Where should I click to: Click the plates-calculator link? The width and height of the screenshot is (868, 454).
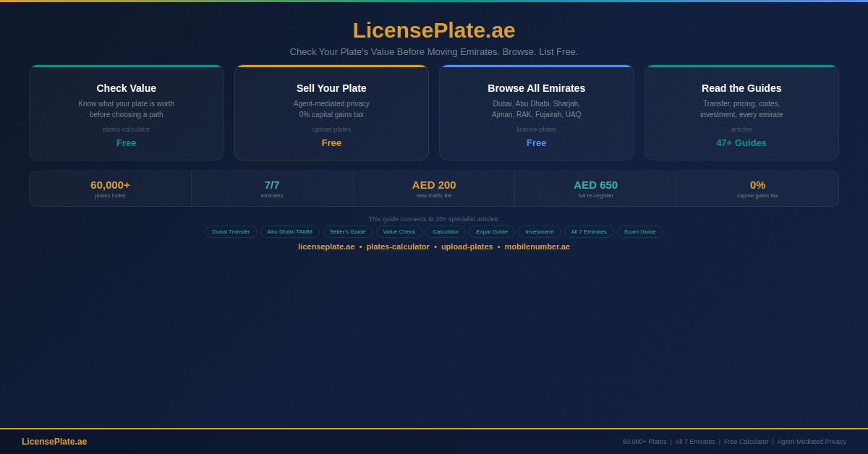[398, 247]
